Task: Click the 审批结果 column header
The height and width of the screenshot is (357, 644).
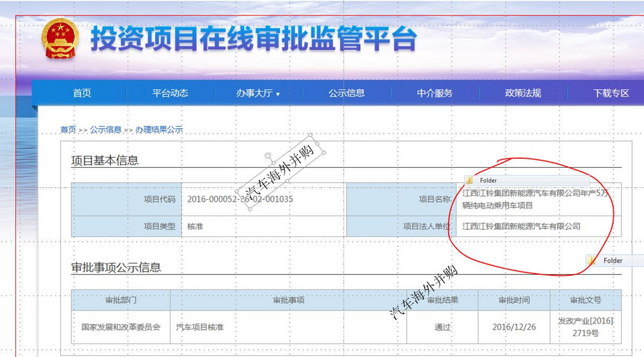Action: click(x=442, y=300)
